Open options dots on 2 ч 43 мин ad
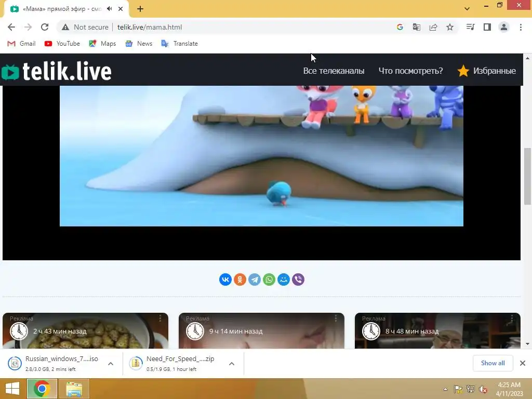 click(160, 318)
